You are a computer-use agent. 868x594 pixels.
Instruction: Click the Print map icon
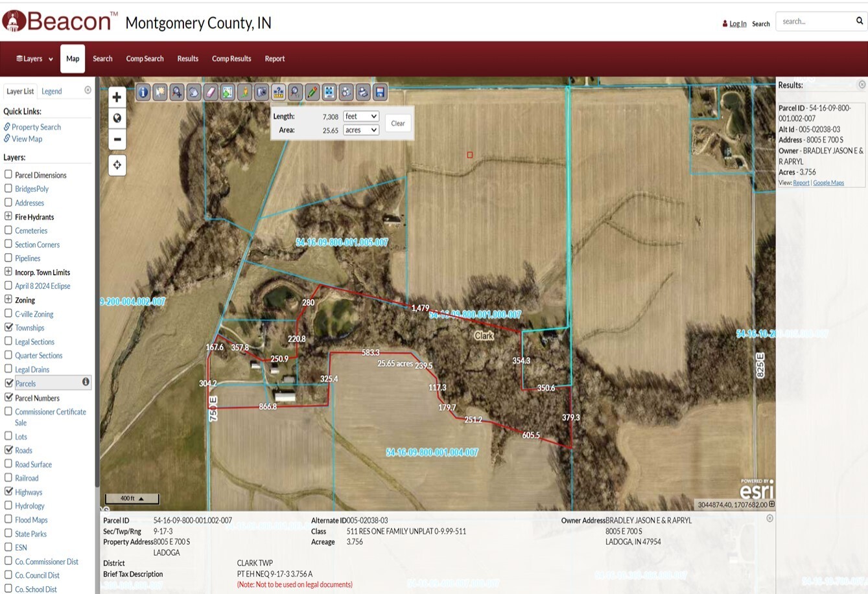pos(363,93)
